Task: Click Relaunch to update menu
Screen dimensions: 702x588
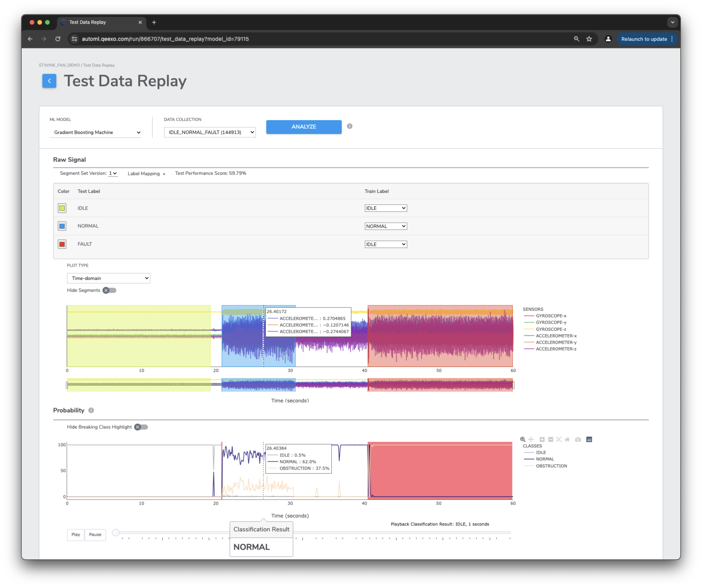Action: pos(647,39)
